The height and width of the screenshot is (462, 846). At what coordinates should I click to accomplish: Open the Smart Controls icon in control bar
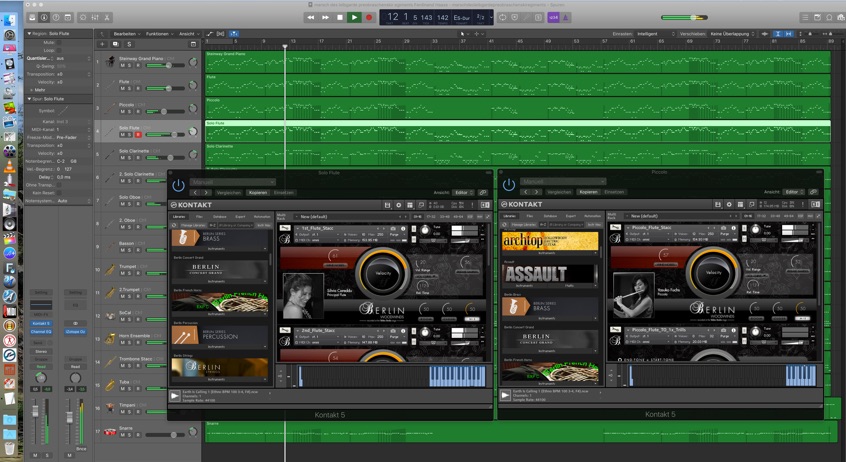(x=83, y=17)
